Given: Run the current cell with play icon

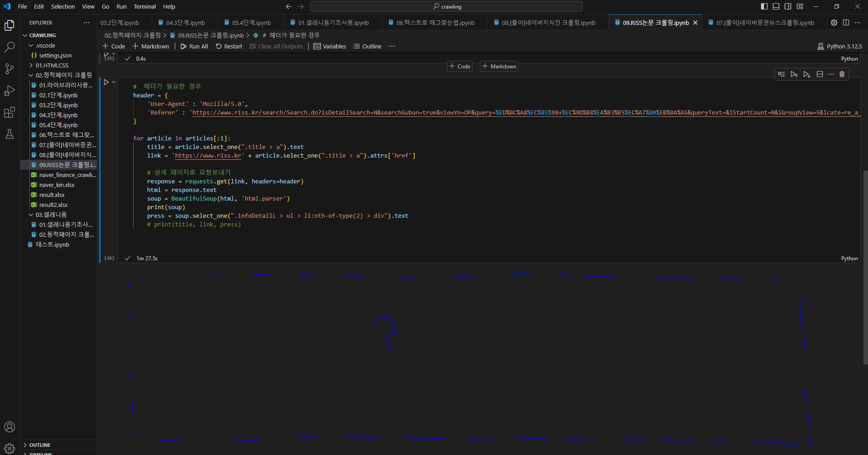Looking at the screenshot, I should pos(106,82).
